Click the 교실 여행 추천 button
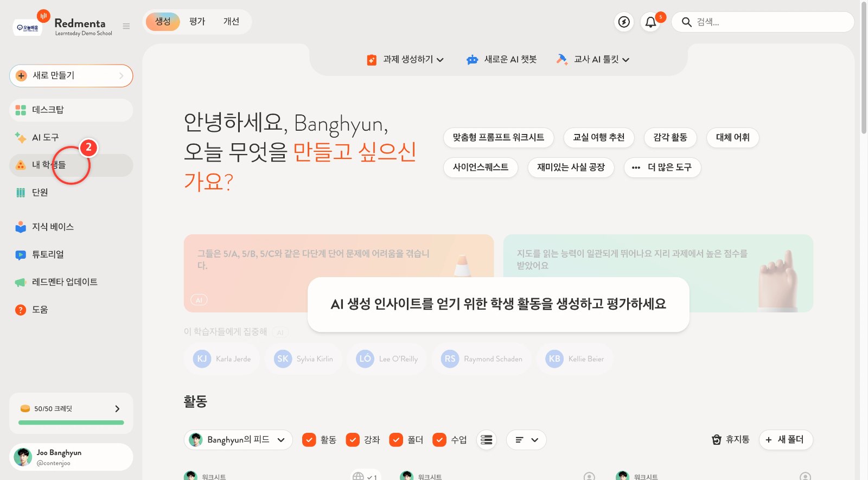The image size is (868, 480). 599,138
